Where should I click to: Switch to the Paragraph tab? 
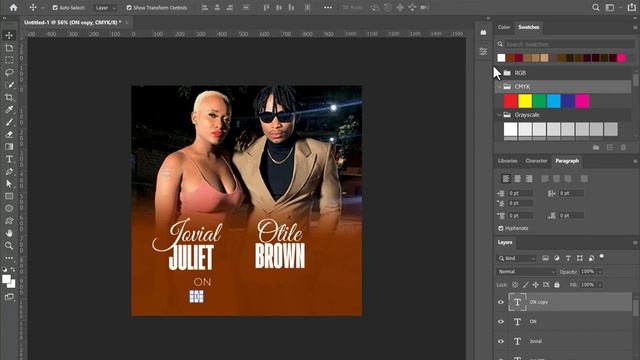(x=567, y=161)
